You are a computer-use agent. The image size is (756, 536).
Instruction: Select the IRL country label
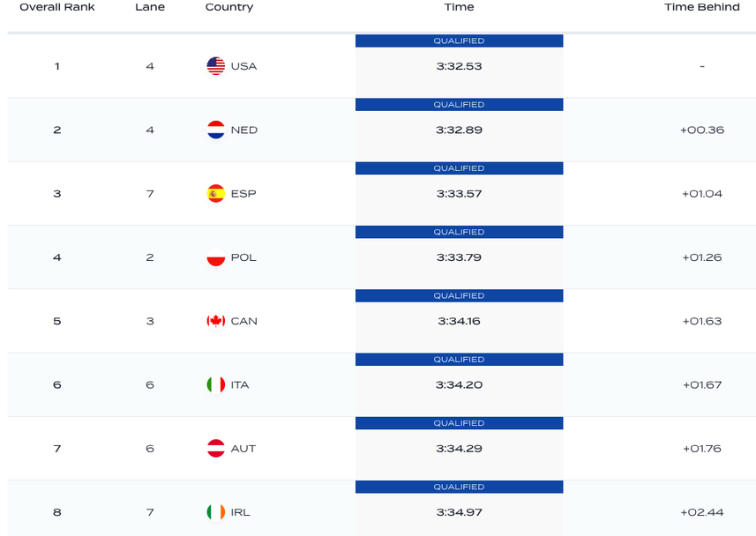click(x=241, y=512)
